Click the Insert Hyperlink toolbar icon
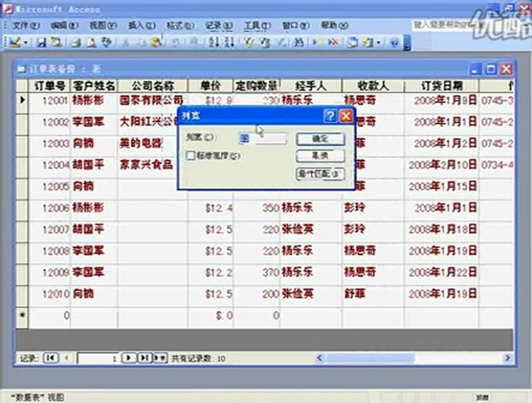Viewport: 532px width, 403px height. (x=194, y=43)
